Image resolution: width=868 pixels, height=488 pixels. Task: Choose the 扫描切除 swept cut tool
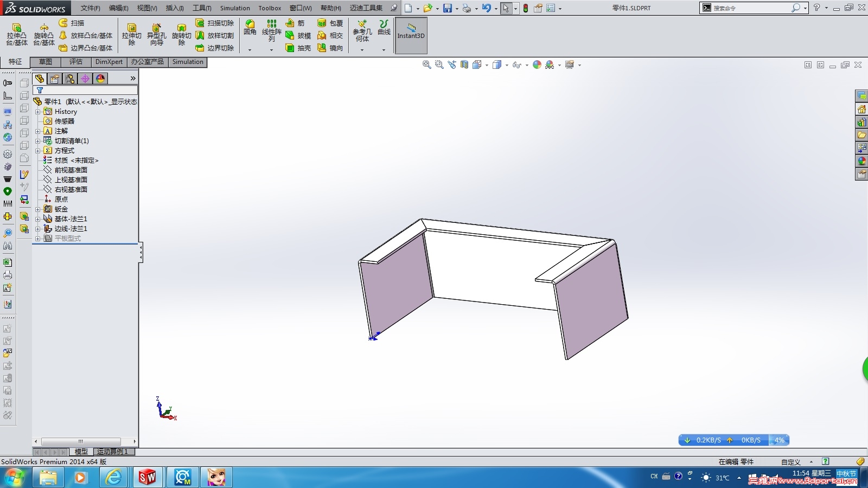click(x=215, y=23)
